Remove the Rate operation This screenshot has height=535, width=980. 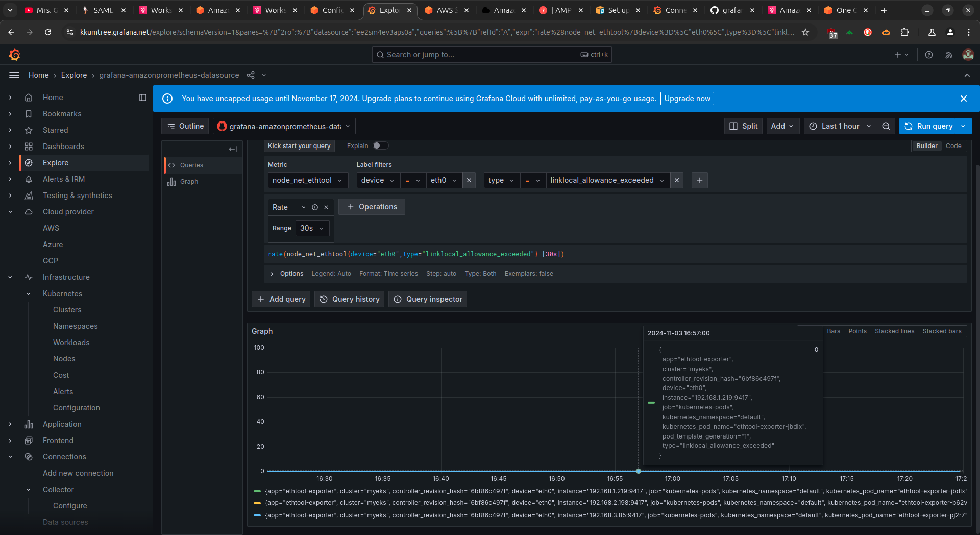[326, 207]
